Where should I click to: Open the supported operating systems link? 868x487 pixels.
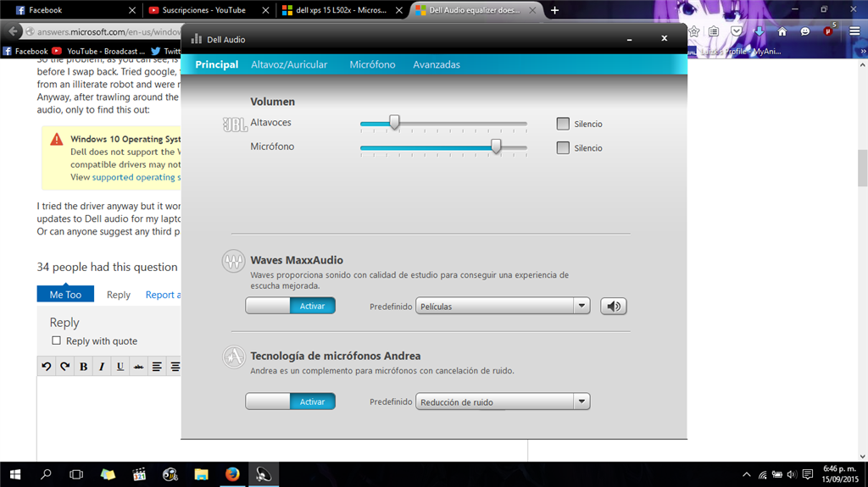pyautogui.click(x=136, y=177)
